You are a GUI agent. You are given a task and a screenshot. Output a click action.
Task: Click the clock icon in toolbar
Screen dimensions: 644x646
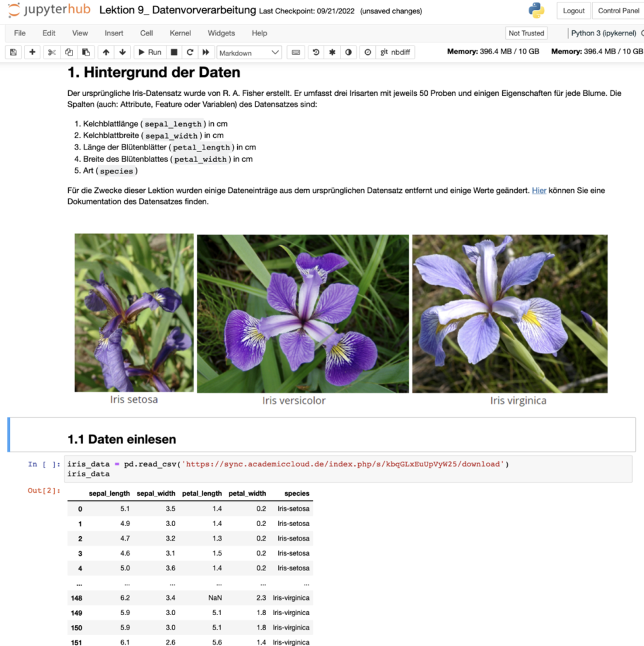click(368, 52)
